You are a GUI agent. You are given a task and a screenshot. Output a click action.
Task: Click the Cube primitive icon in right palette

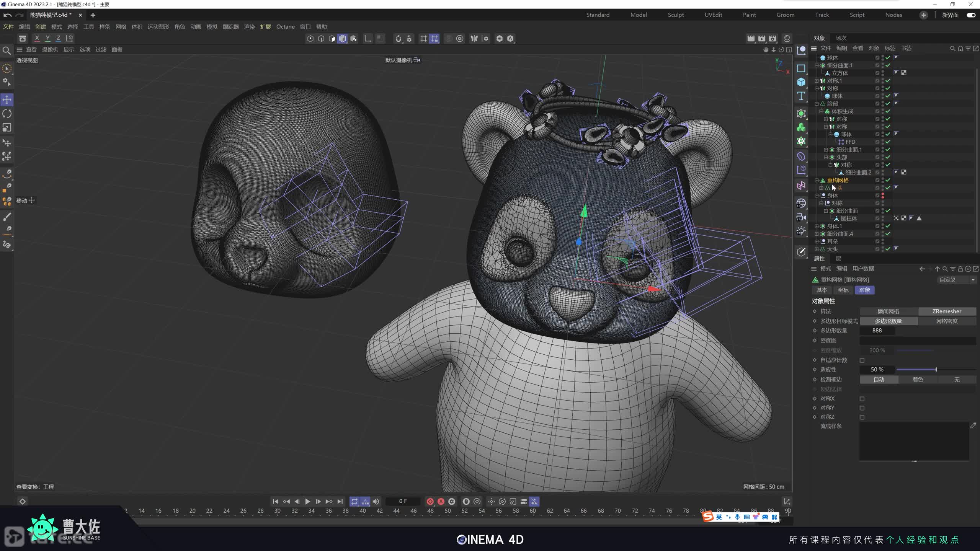[x=801, y=82]
